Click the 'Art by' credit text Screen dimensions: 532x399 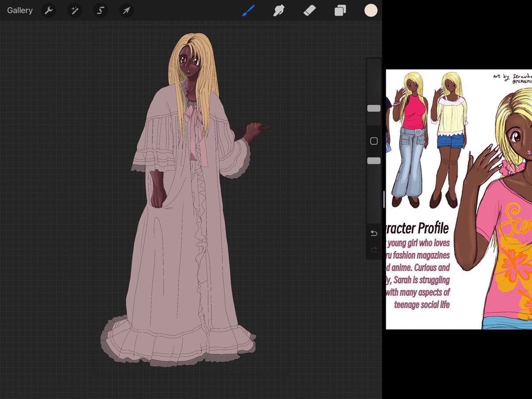(501, 76)
